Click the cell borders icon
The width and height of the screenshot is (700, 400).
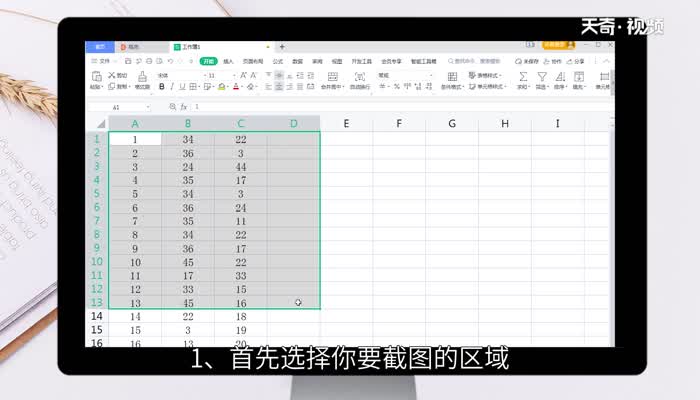pyautogui.click(x=193, y=87)
